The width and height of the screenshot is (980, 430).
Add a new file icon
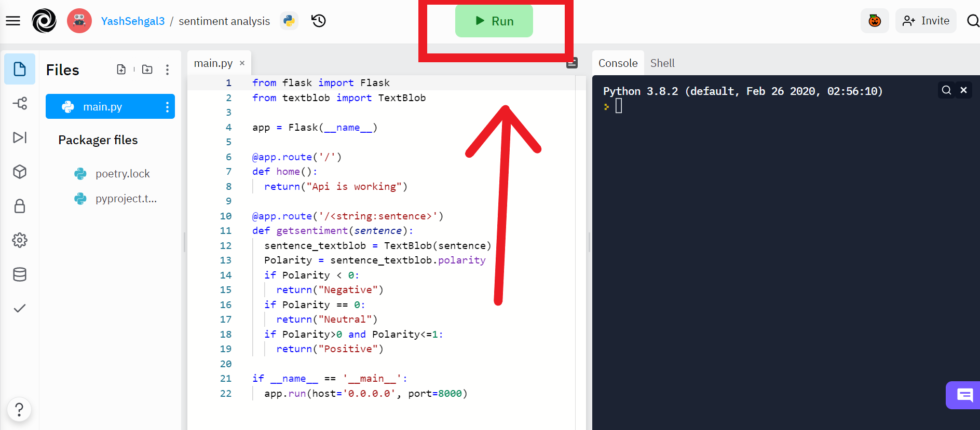pyautogui.click(x=121, y=70)
